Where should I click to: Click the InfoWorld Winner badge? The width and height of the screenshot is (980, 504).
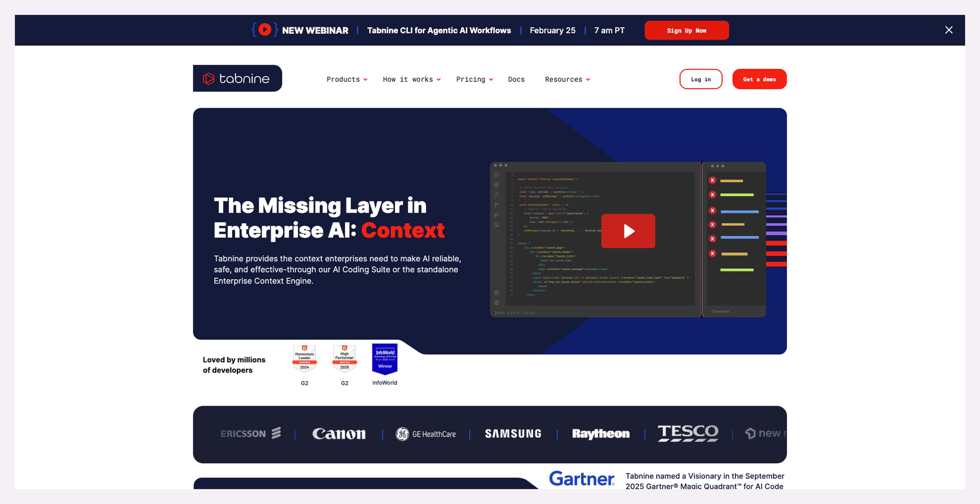(384, 359)
